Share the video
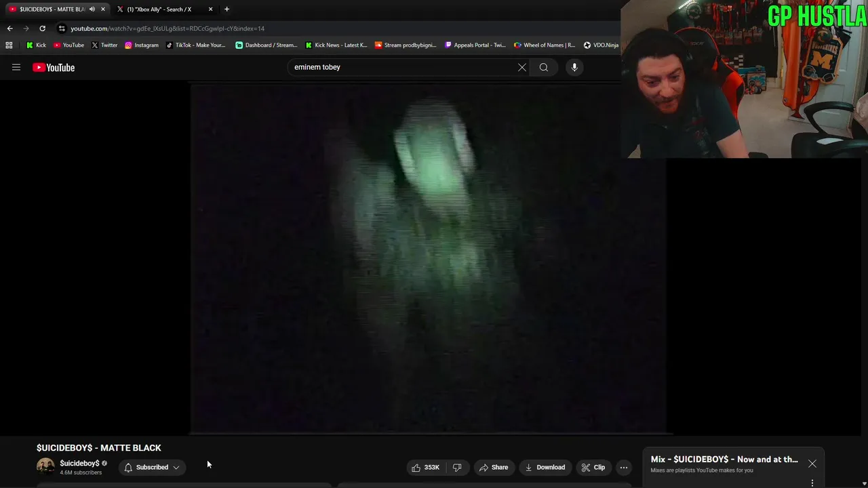868x488 pixels. (x=494, y=468)
